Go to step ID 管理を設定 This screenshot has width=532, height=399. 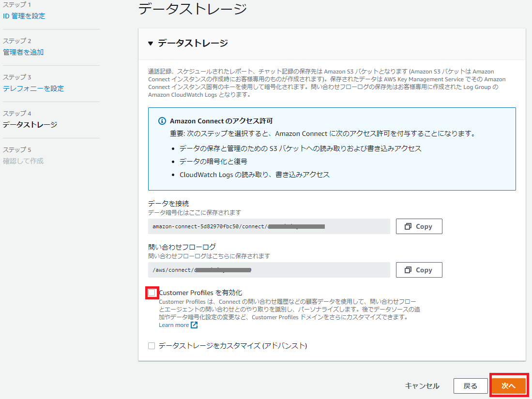point(24,16)
